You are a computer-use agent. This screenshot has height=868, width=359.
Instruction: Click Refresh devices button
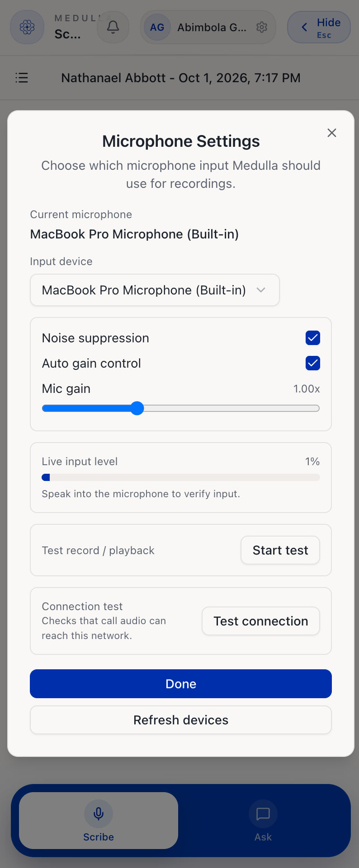click(x=181, y=720)
